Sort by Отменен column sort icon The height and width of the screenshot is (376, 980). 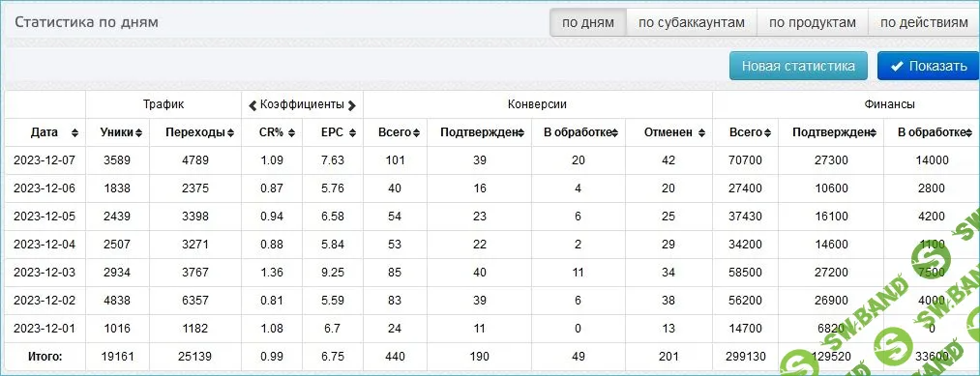pos(702,133)
